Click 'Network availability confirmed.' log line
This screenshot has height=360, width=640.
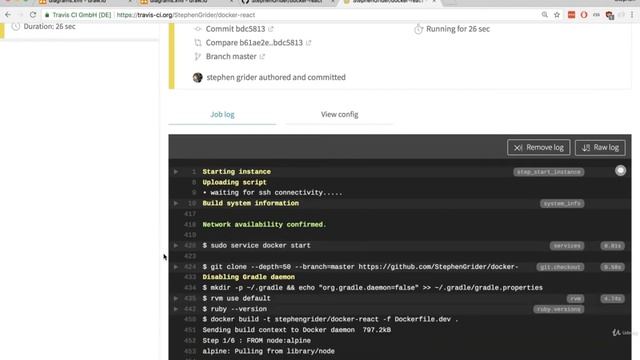point(264,224)
